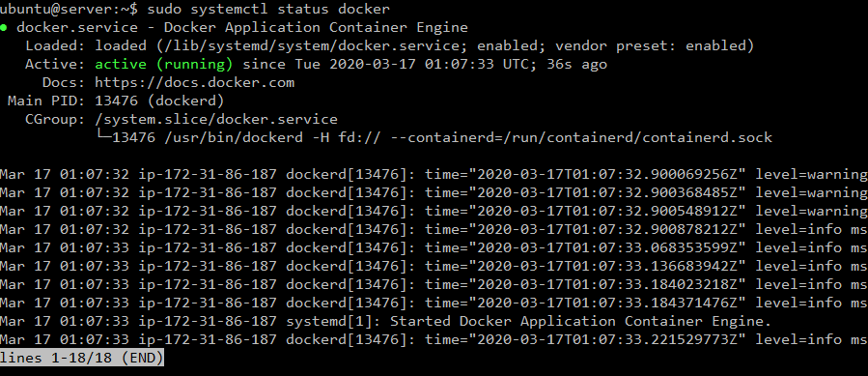Click the 'systemd[1]' process name in logs

[x=329, y=321]
